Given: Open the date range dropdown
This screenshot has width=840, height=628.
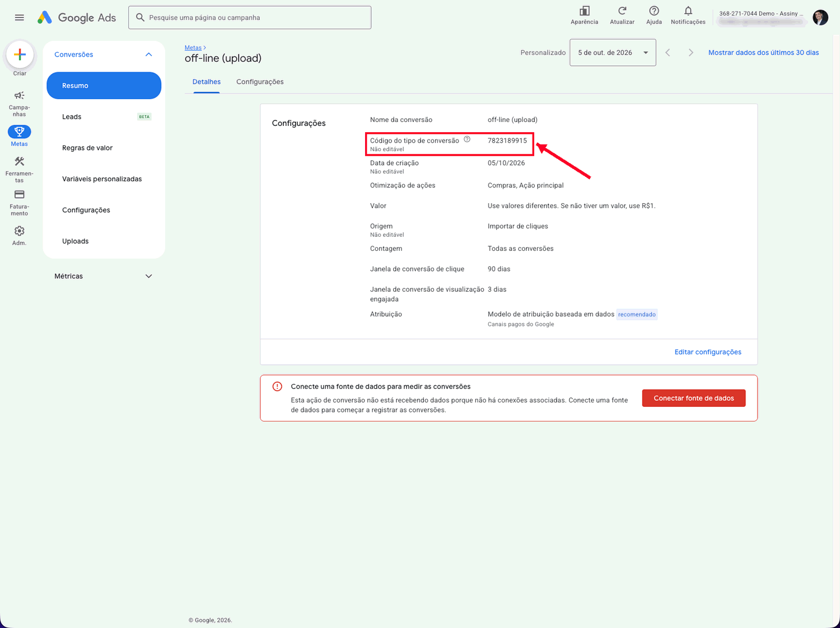Looking at the screenshot, I should (x=613, y=53).
